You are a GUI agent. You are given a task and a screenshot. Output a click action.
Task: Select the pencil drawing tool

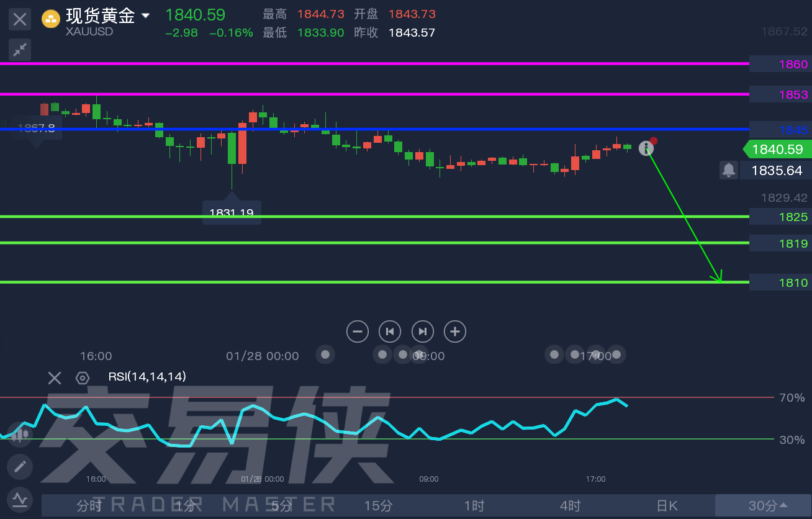[20, 466]
